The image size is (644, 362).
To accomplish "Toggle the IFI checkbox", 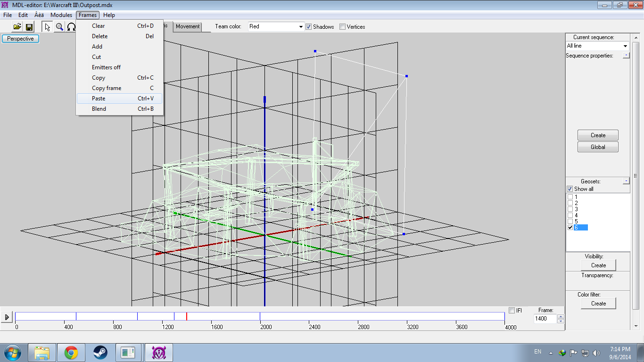I will [512, 311].
